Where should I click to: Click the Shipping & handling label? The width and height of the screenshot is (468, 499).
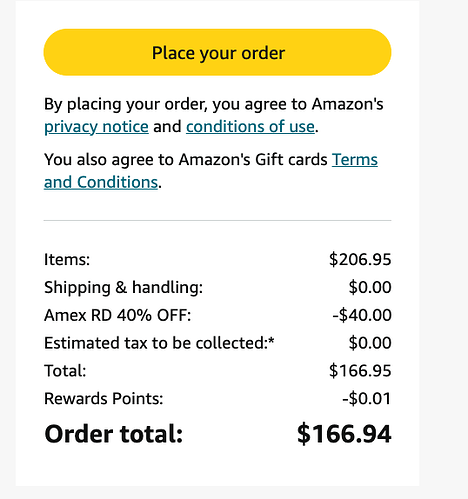coord(123,287)
